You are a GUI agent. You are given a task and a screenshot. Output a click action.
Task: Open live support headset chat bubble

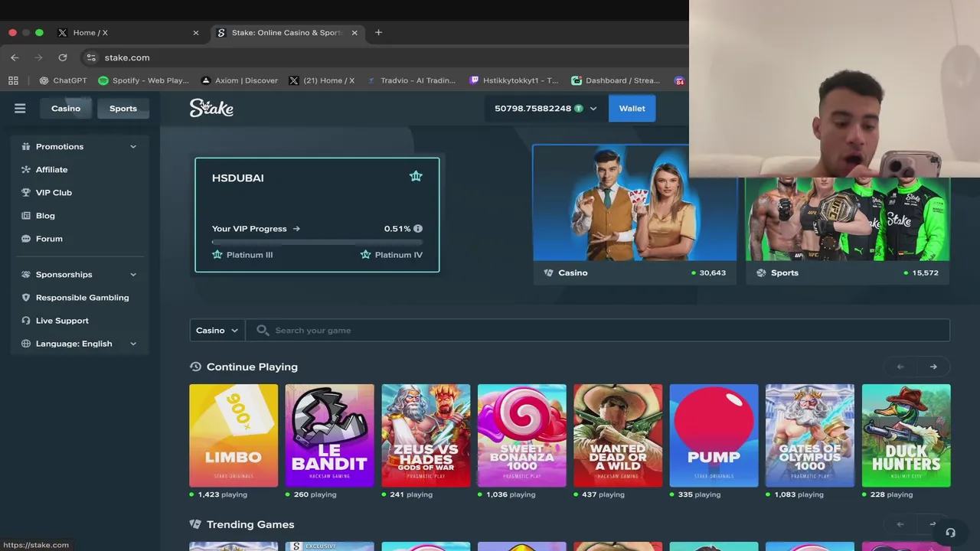coord(950,533)
